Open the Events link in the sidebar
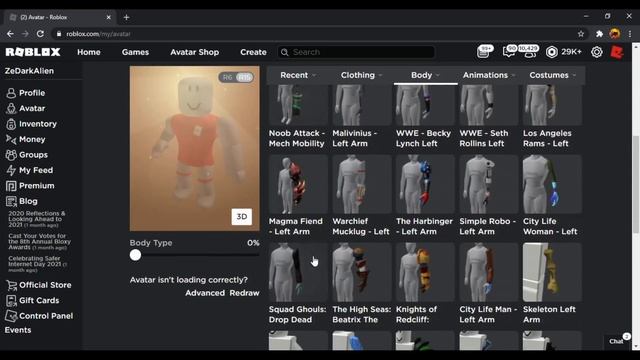 pos(18,330)
